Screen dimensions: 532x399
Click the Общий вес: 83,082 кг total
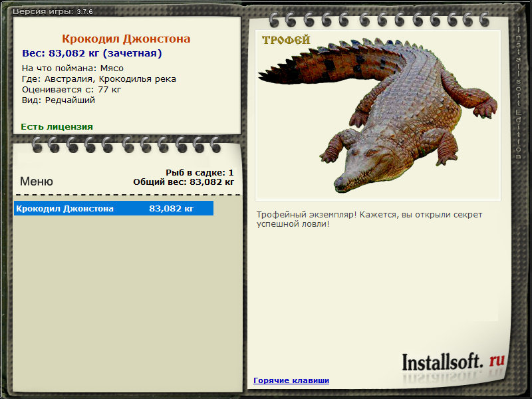(x=184, y=182)
